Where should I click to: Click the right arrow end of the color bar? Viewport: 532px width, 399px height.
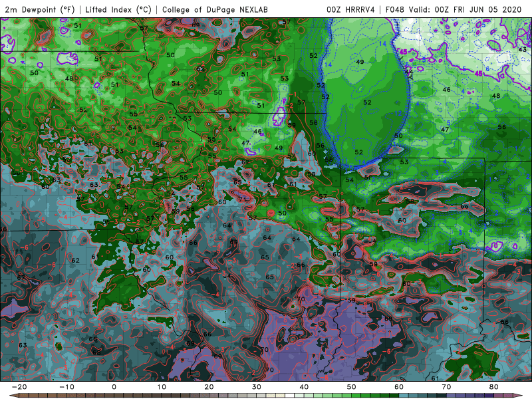click(519, 396)
